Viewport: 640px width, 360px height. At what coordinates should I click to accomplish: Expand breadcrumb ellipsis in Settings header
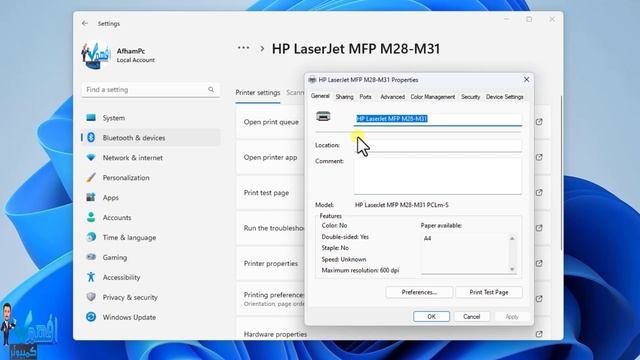pyautogui.click(x=243, y=48)
